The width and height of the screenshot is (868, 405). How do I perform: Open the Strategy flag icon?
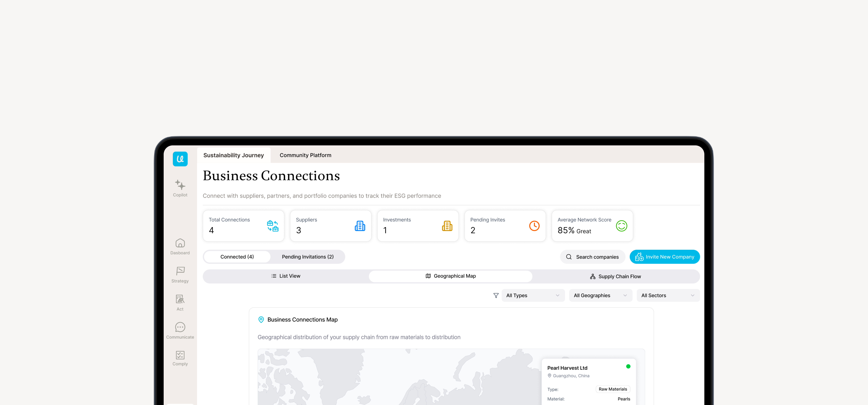[180, 271]
